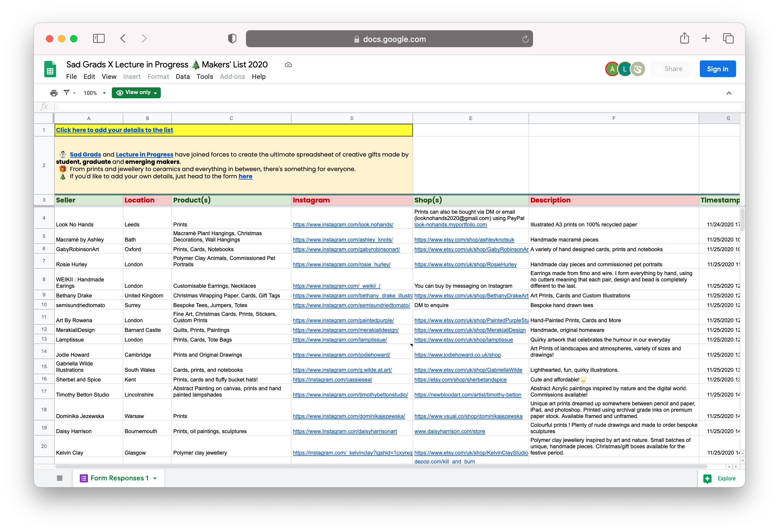Open the filter views icon
Viewport: 779px width, 532px height.
(66, 92)
